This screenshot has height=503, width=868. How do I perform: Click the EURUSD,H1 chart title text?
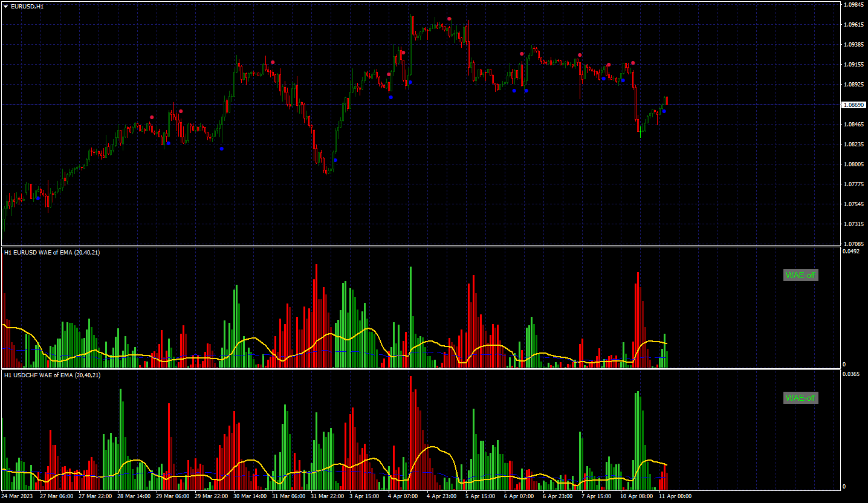(23, 6)
